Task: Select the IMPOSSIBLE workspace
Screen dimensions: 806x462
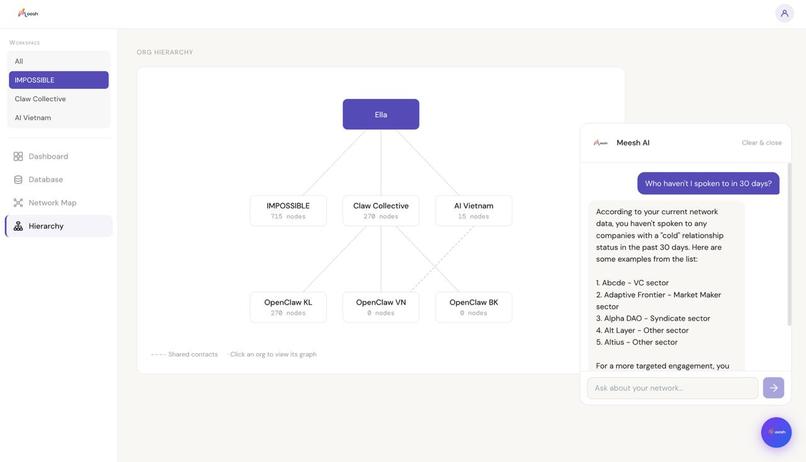Action: pos(59,80)
